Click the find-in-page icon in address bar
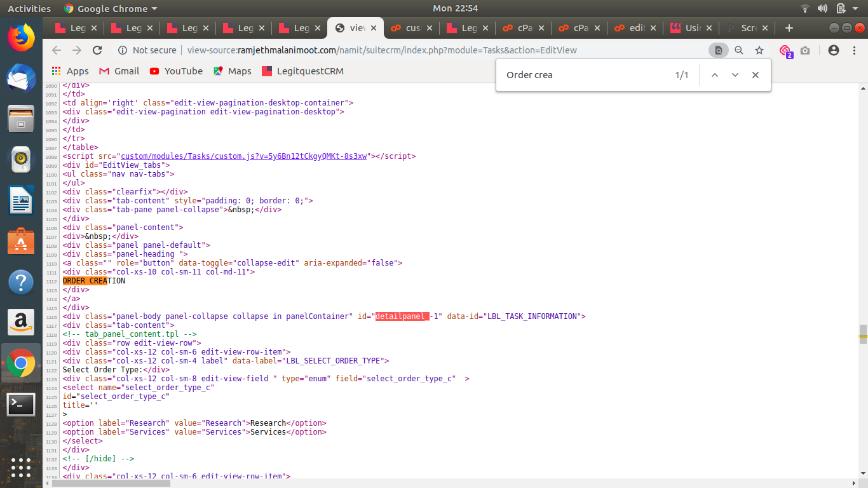Screen dimensions: 868x488 (x=719, y=50)
